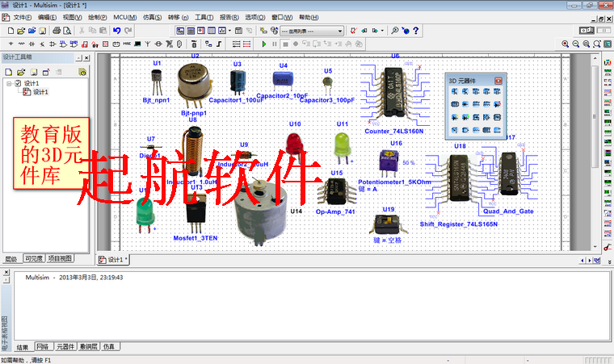614x364 pixels.
Task: Click the Zoom in magnifier icon
Action: click(x=564, y=43)
